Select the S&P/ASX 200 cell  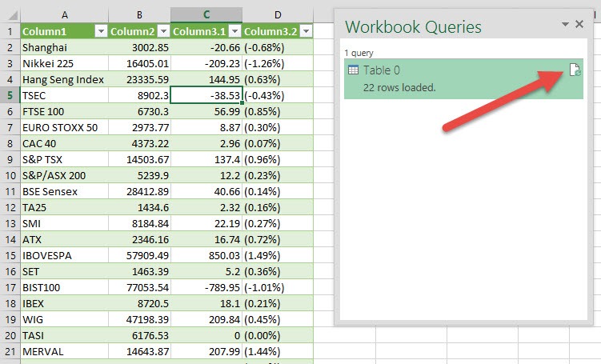(64, 175)
